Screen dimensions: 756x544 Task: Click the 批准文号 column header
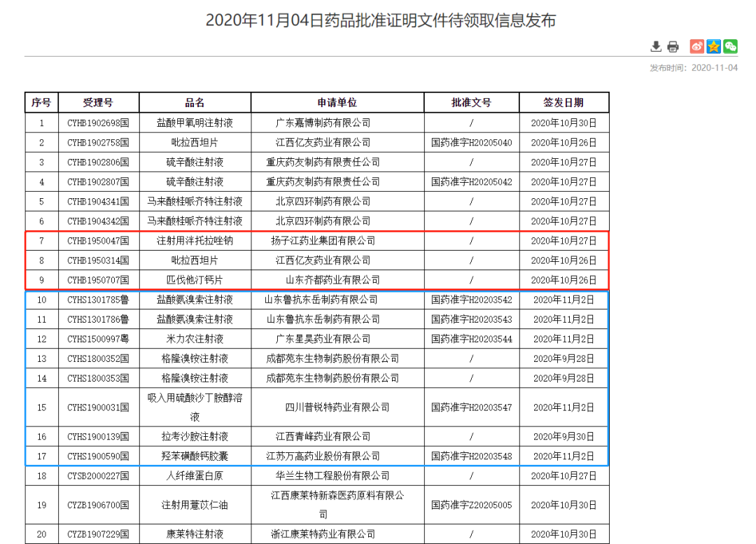[x=472, y=103]
